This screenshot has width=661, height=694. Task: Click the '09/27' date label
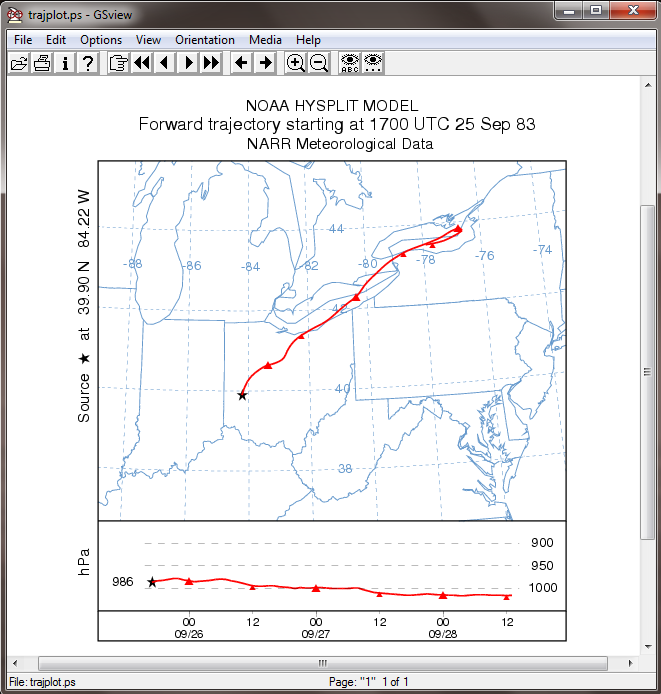pyautogui.click(x=316, y=634)
